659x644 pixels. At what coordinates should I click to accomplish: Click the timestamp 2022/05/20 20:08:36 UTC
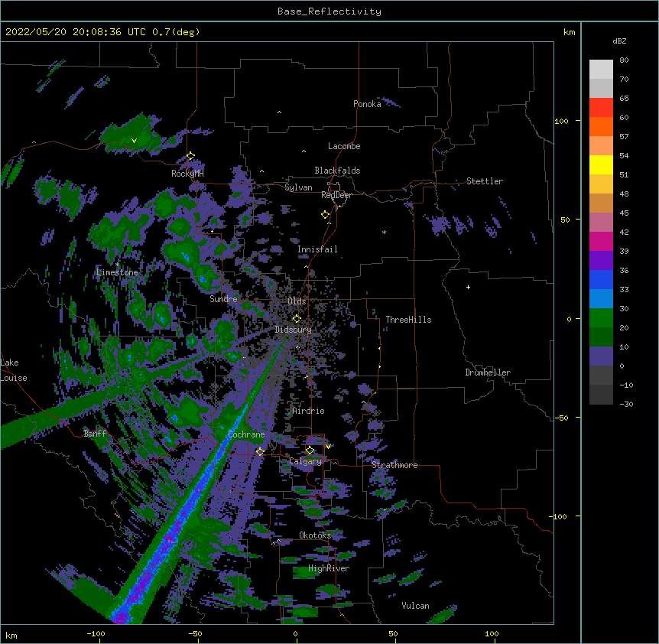75,32
